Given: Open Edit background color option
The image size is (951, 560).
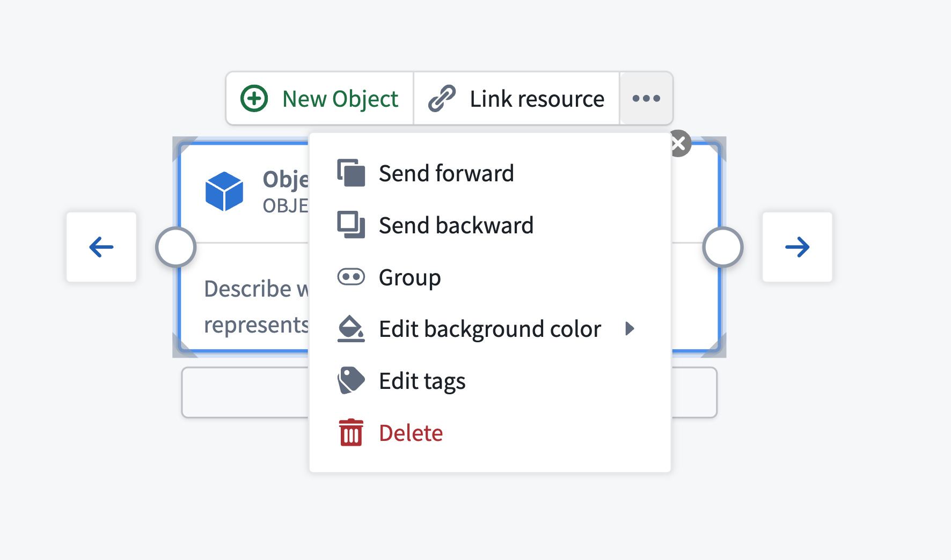Looking at the screenshot, I should 489,329.
